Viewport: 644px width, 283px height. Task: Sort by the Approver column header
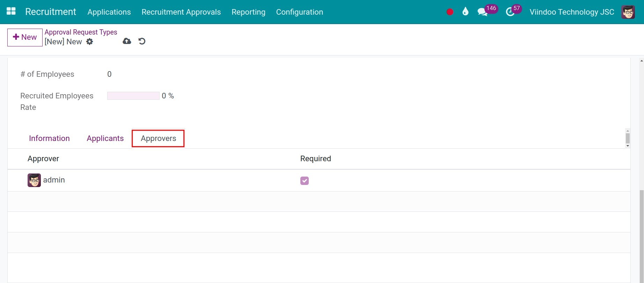click(x=43, y=159)
